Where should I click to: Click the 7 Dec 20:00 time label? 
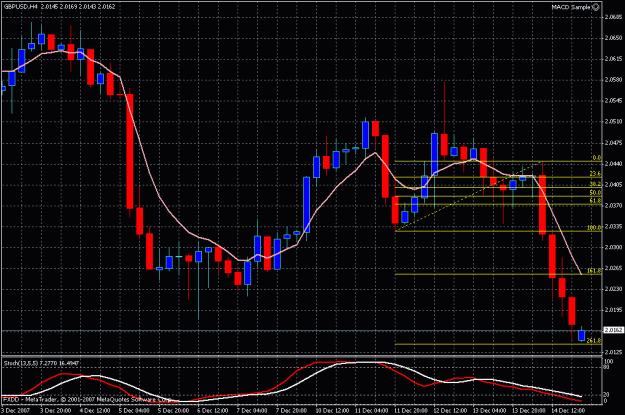(x=291, y=410)
